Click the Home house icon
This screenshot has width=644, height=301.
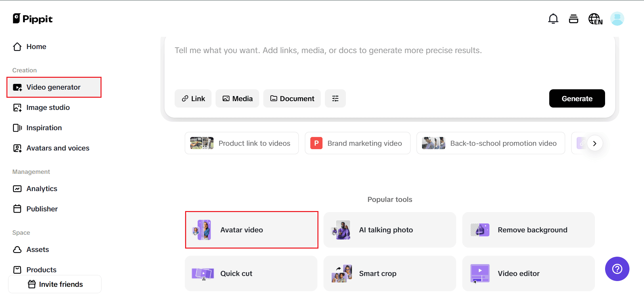click(17, 47)
